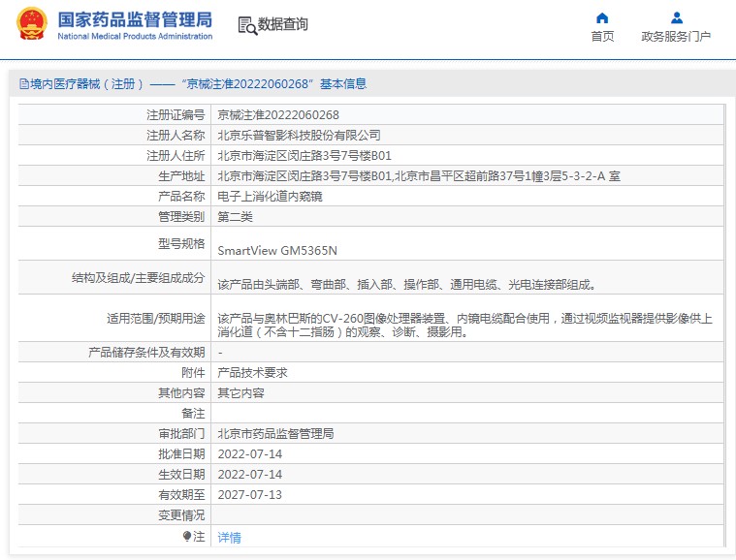The width and height of the screenshot is (736, 560).
Task: Click the 审批部门 label
Action: [181, 433]
